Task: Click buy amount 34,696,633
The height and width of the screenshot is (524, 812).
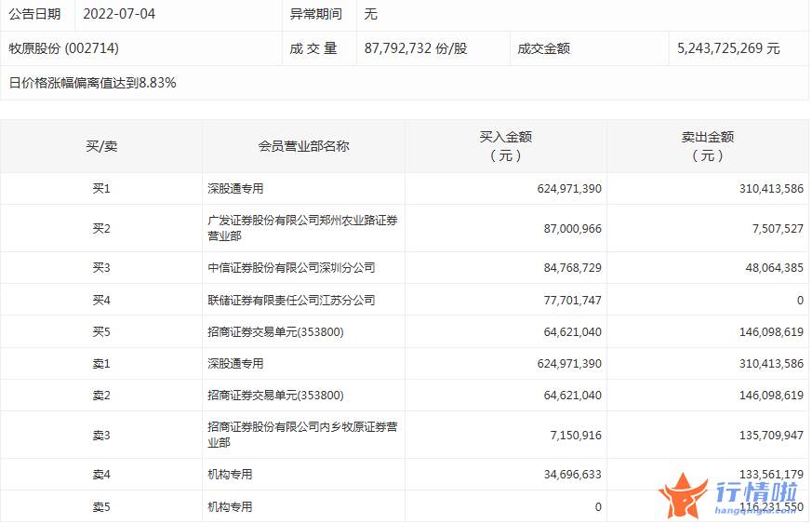Action: [x=572, y=475]
